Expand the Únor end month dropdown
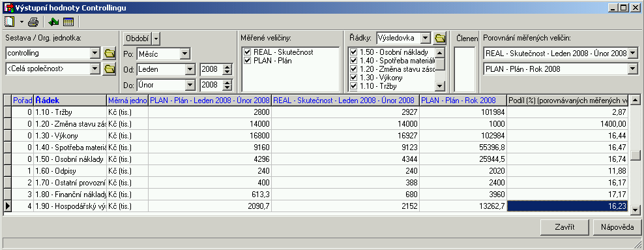Screen dimensions: 644x250 tap(190, 86)
